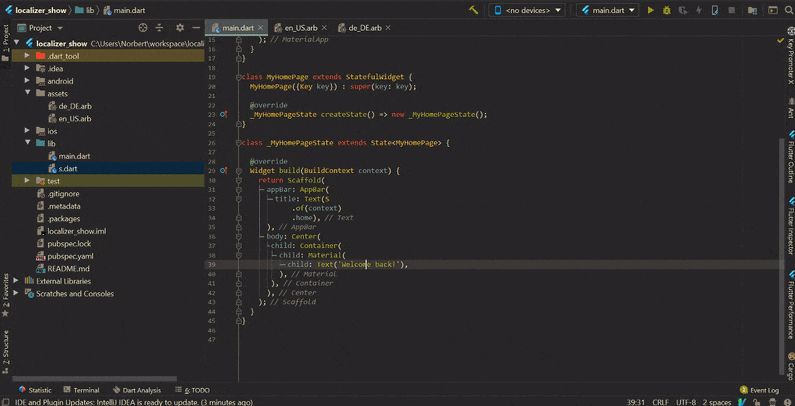
Task: Open Flutter Outline side panel
Action: pos(790,157)
